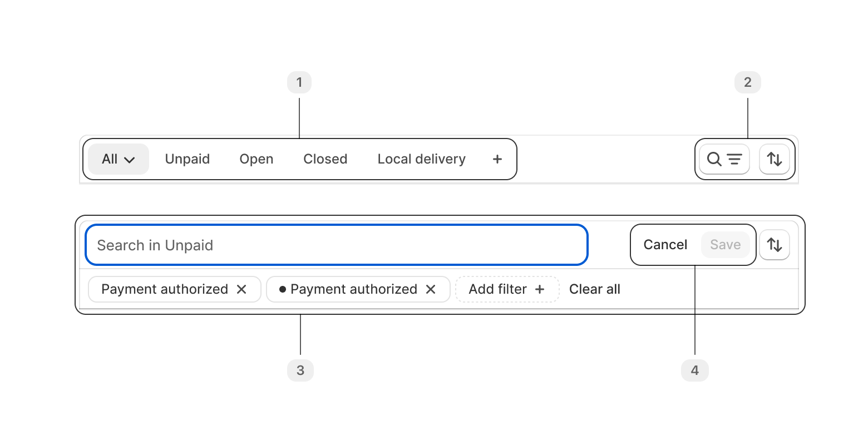868x445 pixels.
Task: Select annotation marker number 1
Action: 299,82
